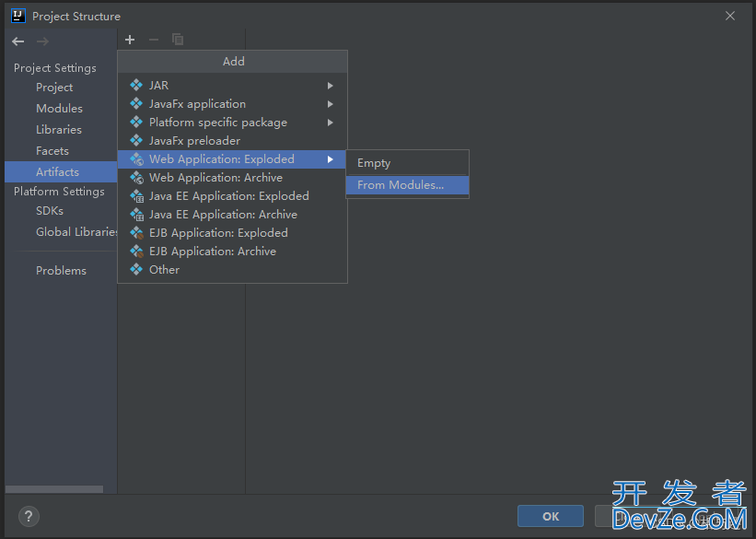The width and height of the screenshot is (756, 539).
Task: Select JavaFx application in the Add menu
Action: 232,104
